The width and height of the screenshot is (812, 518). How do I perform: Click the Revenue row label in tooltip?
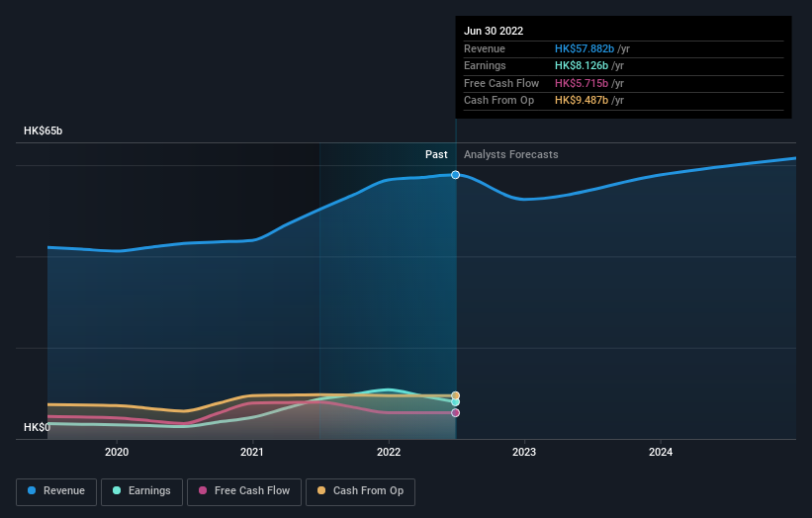pos(485,48)
